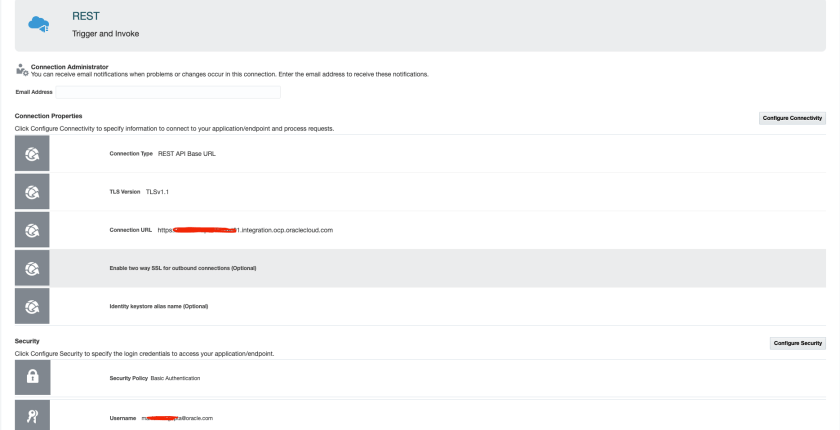This screenshot has width=840, height=430.
Task: Click the Basic Authentication policy value
Action: coord(175,378)
